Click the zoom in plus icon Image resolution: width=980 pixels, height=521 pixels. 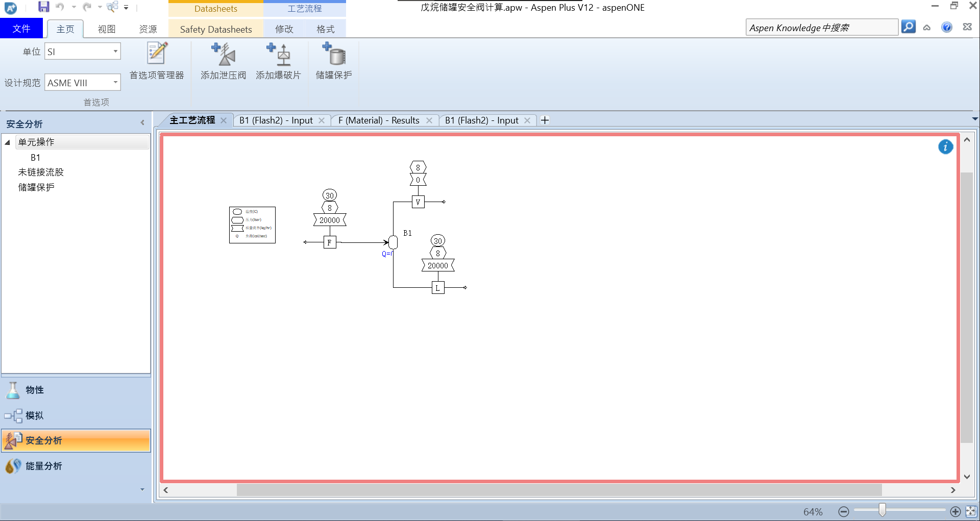(955, 511)
